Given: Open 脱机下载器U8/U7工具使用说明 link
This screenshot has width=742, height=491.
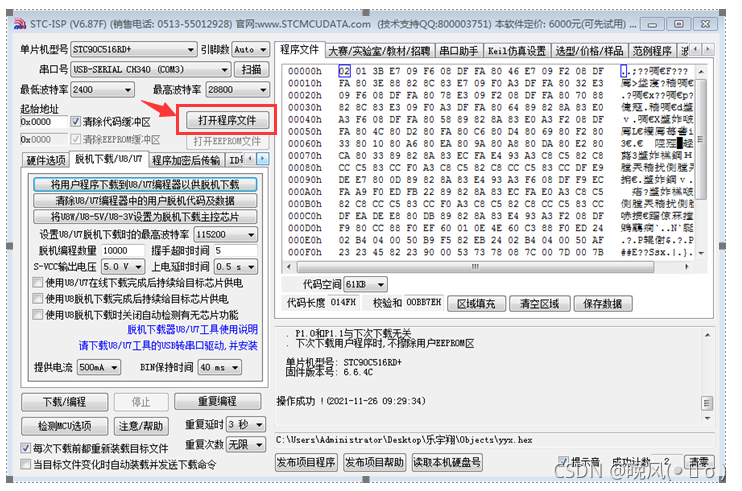Looking at the screenshot, I should (x=192, y=329).
